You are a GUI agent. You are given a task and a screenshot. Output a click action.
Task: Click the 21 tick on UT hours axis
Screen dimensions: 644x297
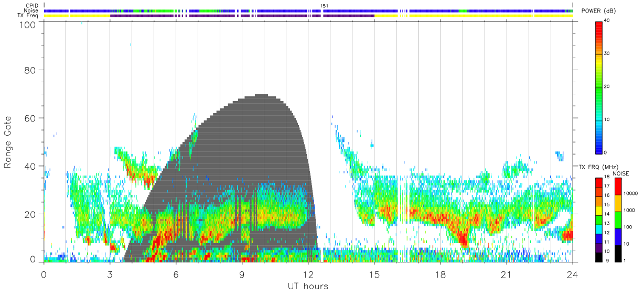507,274
